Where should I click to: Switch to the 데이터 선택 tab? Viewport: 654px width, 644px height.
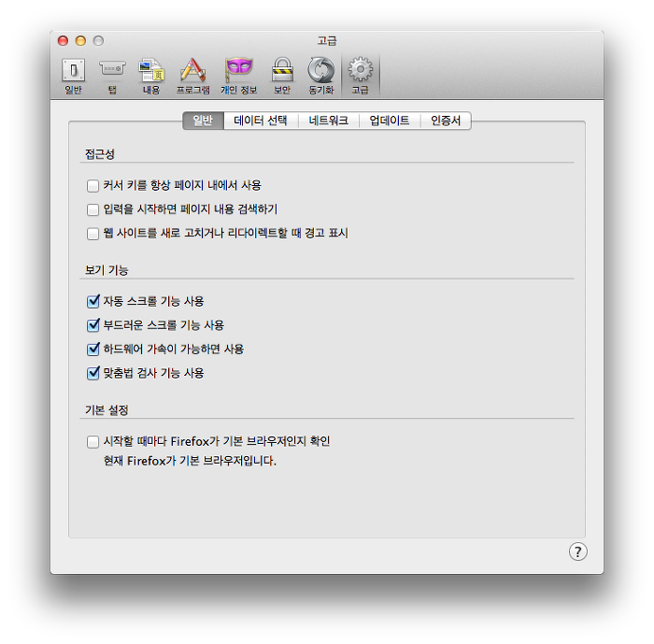pyautogui.click(x=261, y=121)
